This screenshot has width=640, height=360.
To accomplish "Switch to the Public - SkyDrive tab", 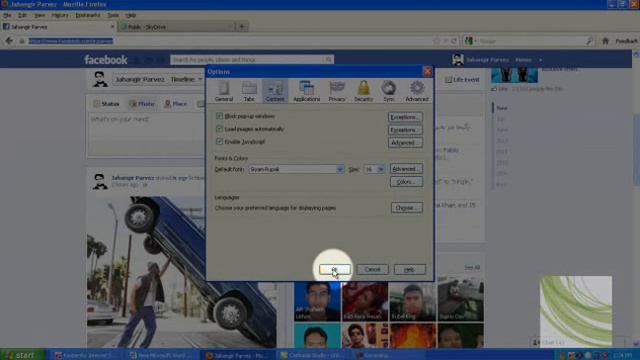I will (x=177, y=27).
